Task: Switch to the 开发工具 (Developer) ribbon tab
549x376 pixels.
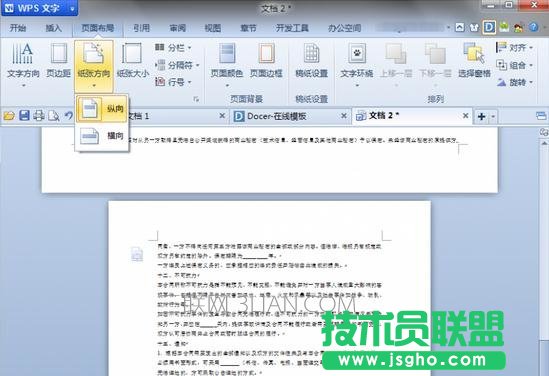Action: click(x=292, y=28)
